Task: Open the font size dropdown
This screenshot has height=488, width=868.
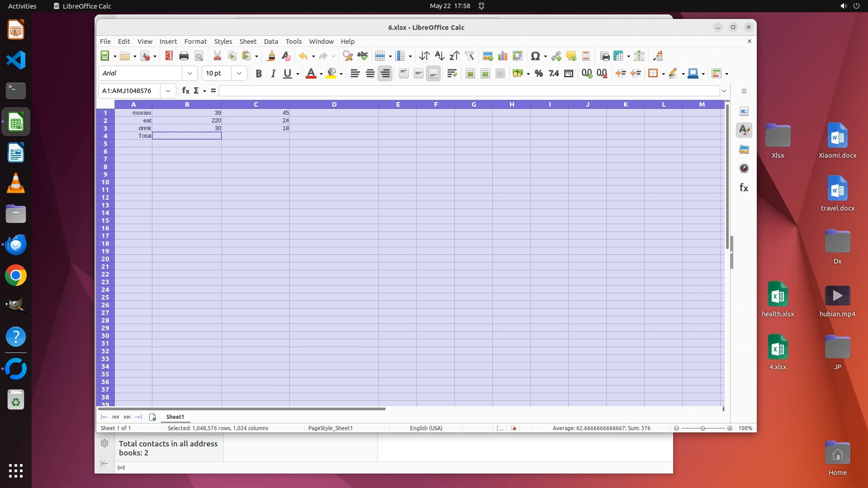Action: click(239, 74)
